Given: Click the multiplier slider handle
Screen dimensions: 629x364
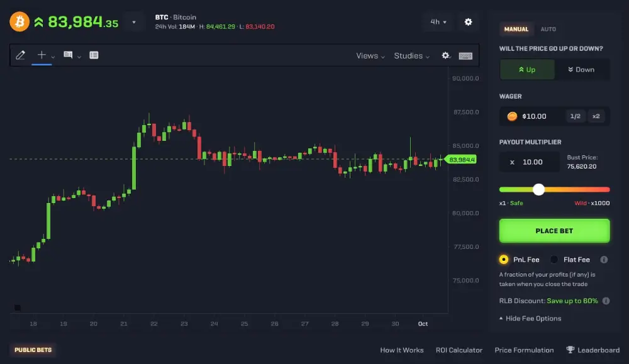Looking at the screenshot, I should click(539, 190).
